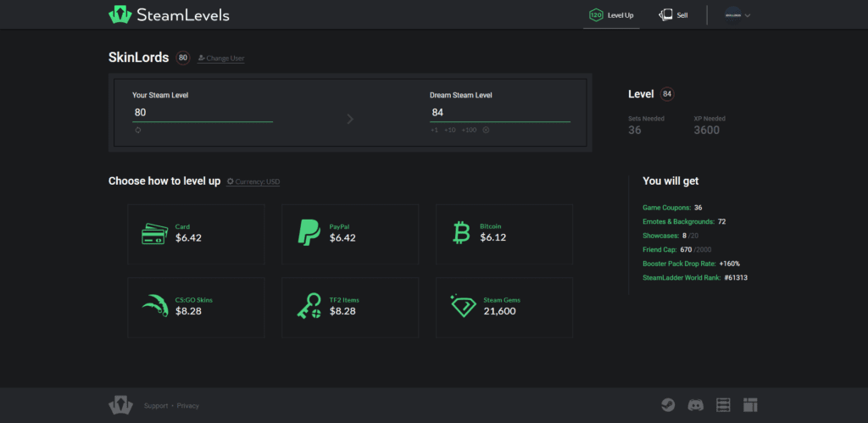Focus the Dream Steam Level input
This screenshot has height=423, width=868.
pyautogui.click(x=500, y=113)
